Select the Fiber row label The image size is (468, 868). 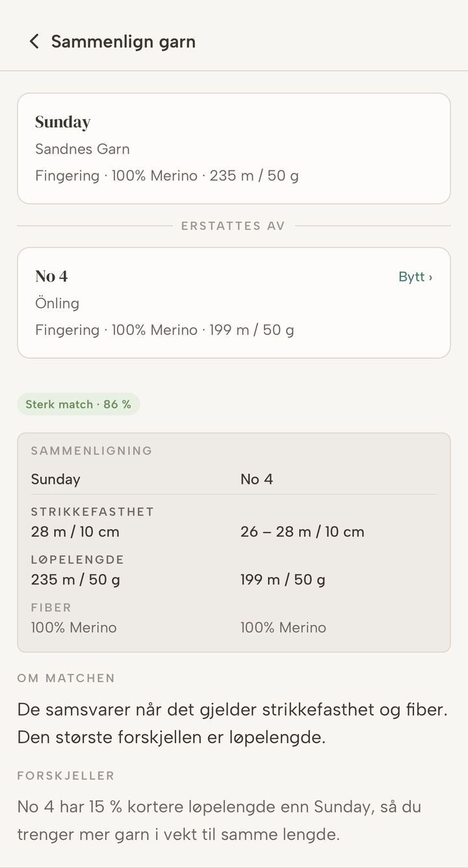point(51,607)
